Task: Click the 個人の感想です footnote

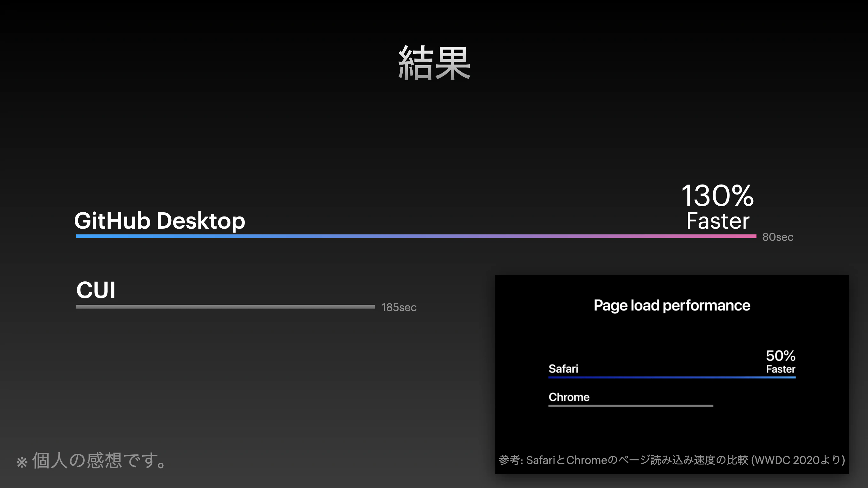Action: 91,460
